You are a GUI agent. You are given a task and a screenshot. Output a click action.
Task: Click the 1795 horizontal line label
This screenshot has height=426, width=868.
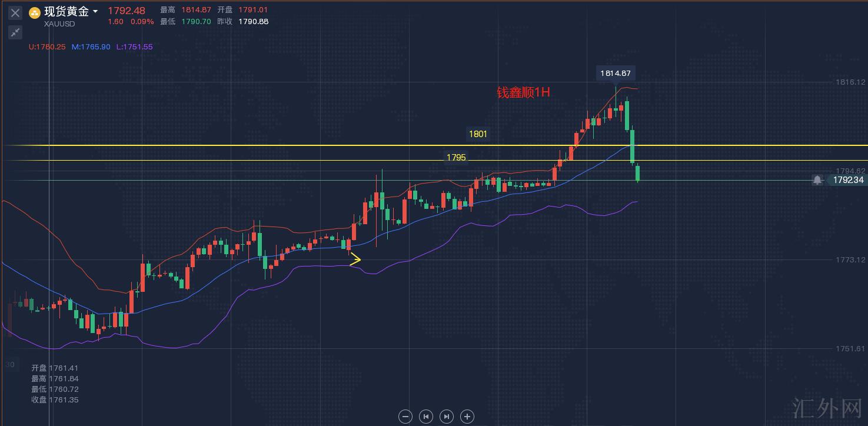(456, 158)
